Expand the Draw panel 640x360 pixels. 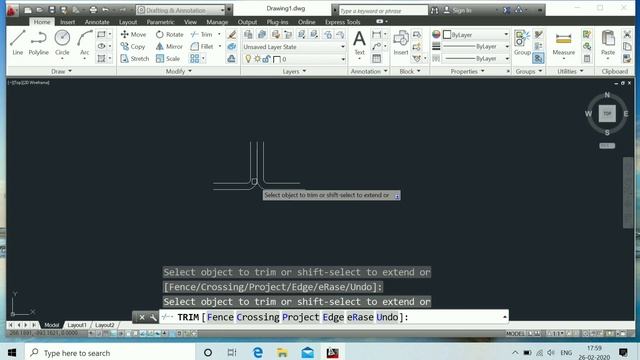click(61, 71)
